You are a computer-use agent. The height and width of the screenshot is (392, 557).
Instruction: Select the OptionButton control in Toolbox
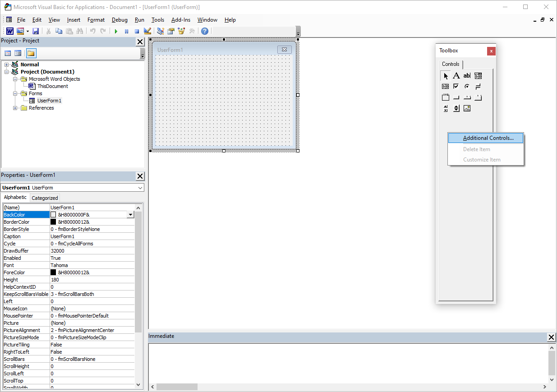coord(467,87)
